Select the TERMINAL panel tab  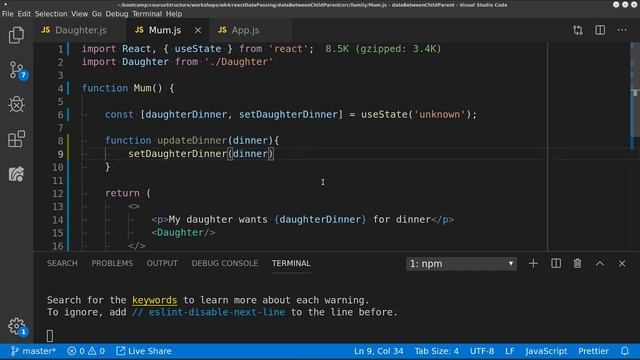(x=291, y=264)
